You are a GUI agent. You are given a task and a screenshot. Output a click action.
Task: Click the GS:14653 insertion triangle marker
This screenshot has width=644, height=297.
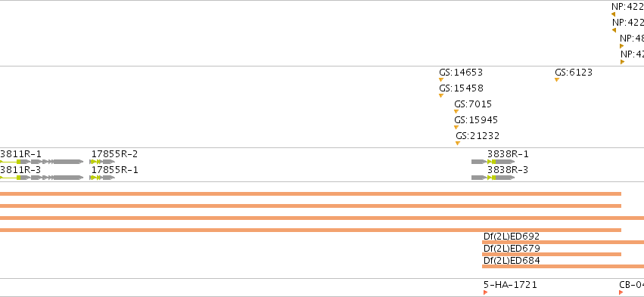pyautogui.click(x=441, y=79)
